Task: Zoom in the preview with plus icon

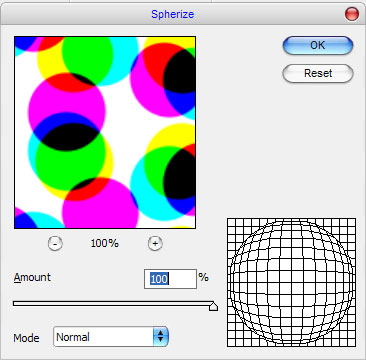Action: pyautogui.click(x=155, y=244)
